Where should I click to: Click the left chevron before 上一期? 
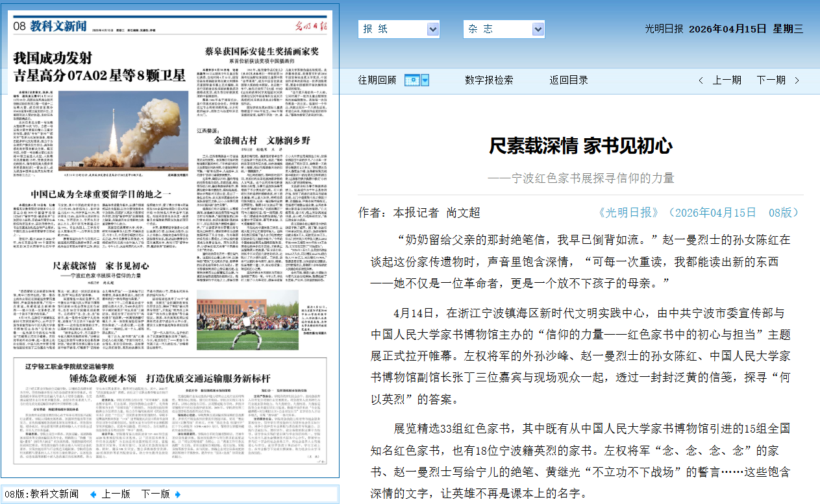(x=701, y=80)
